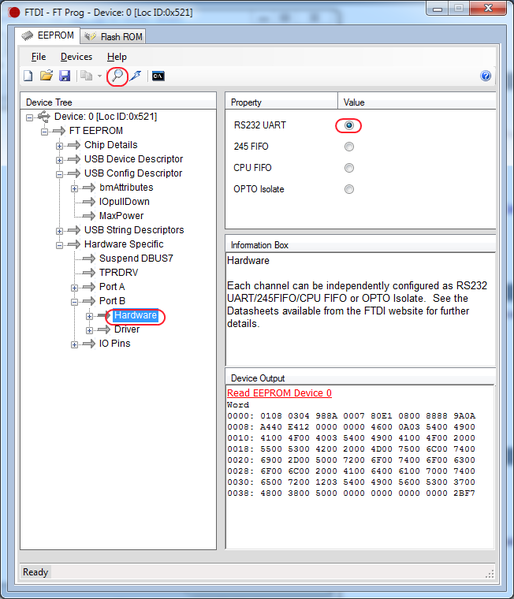Open the Devices menu
The image size is (514, 599).
click(x=76, y=57)
